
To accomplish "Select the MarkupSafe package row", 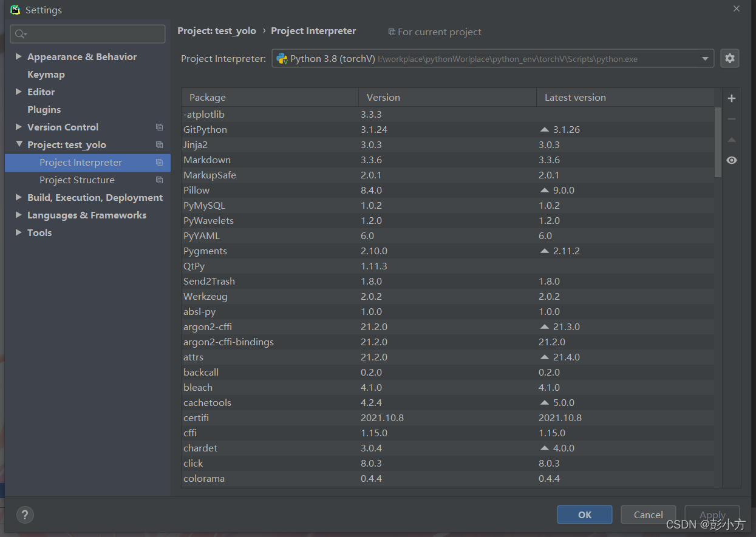I will [x=448, y=175].
